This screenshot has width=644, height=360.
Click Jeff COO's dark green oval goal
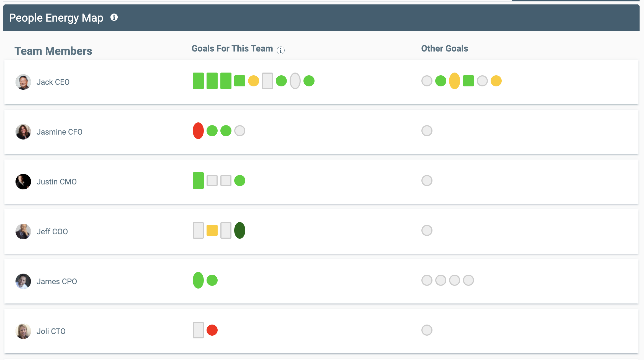[x=239, y=230]
